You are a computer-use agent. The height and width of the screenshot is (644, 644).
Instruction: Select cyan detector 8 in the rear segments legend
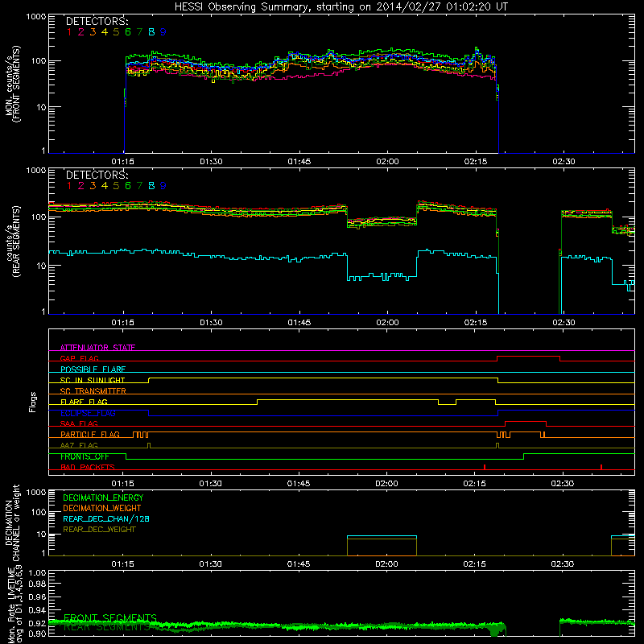[151, 186]
